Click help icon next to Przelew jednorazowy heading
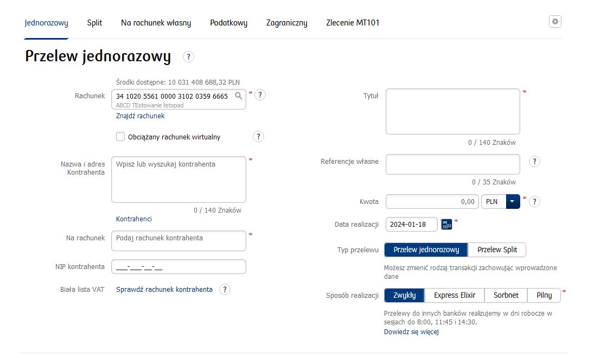Screen dimensions: 607x364 (188, 56)
